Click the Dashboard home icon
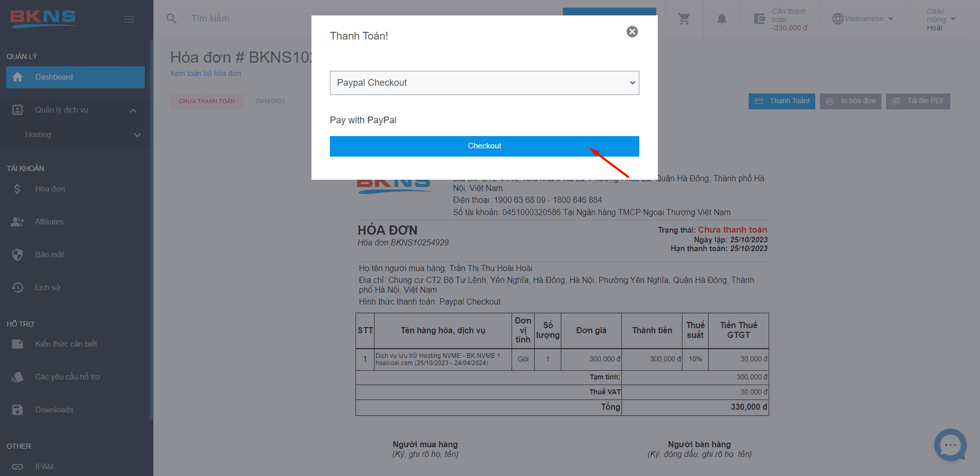Viewport: 980px width, 476px height. pos(17,77)
